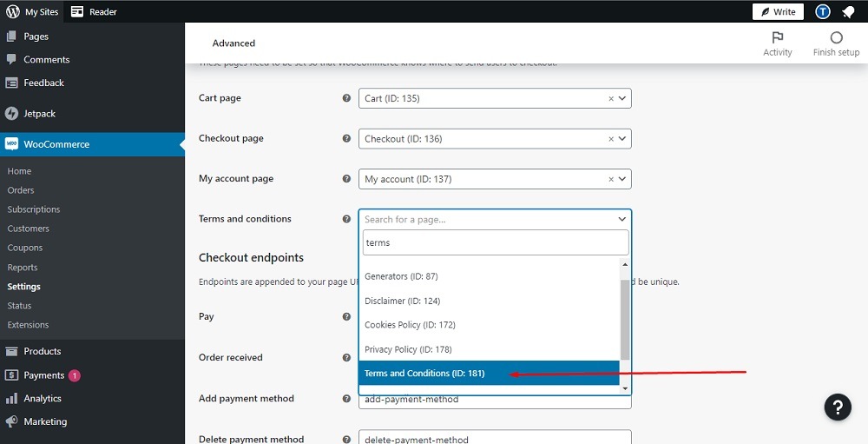
Task: Go to Orders submenu
Action: 21,190
